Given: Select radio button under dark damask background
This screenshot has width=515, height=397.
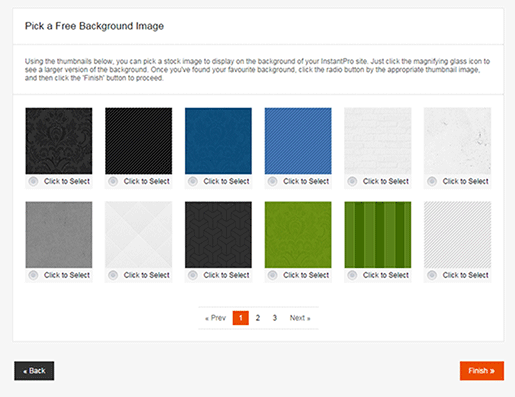Looking at the screenshot, I should 33,181.
